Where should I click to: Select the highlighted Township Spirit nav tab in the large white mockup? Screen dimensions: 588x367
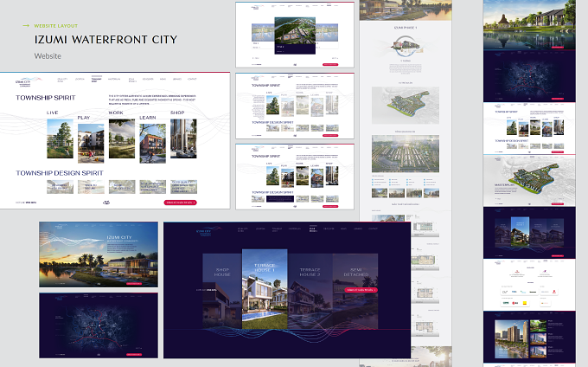click(96, 80)
